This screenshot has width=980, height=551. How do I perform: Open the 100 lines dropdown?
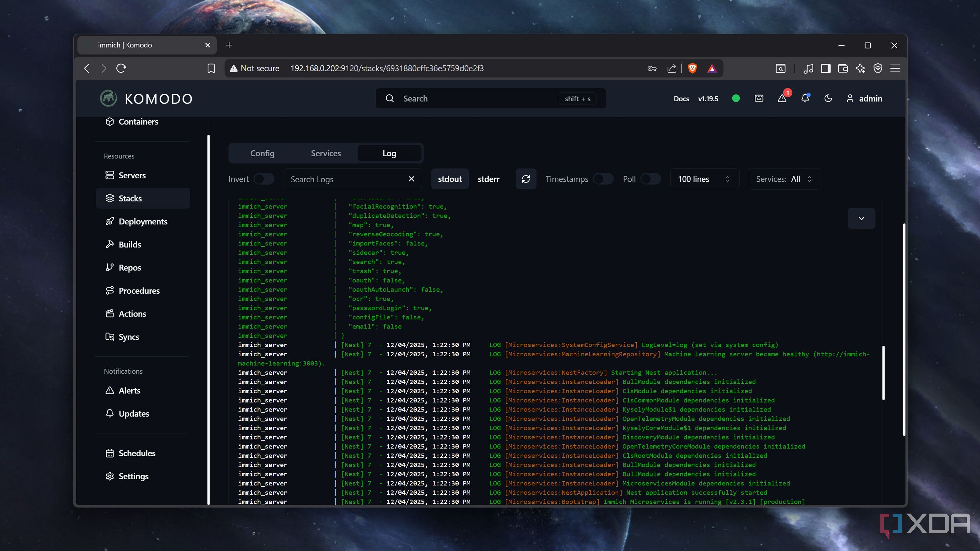point(705,179)
